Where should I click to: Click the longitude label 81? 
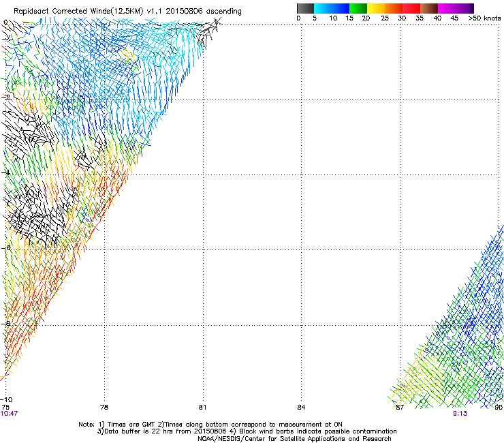(202, 407)
